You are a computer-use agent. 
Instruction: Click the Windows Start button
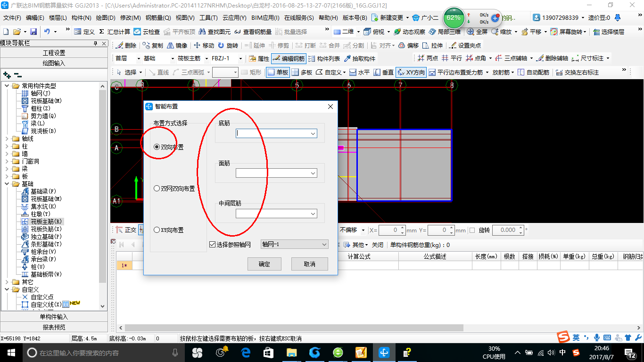pyautogui.click(x=11, y=353)
